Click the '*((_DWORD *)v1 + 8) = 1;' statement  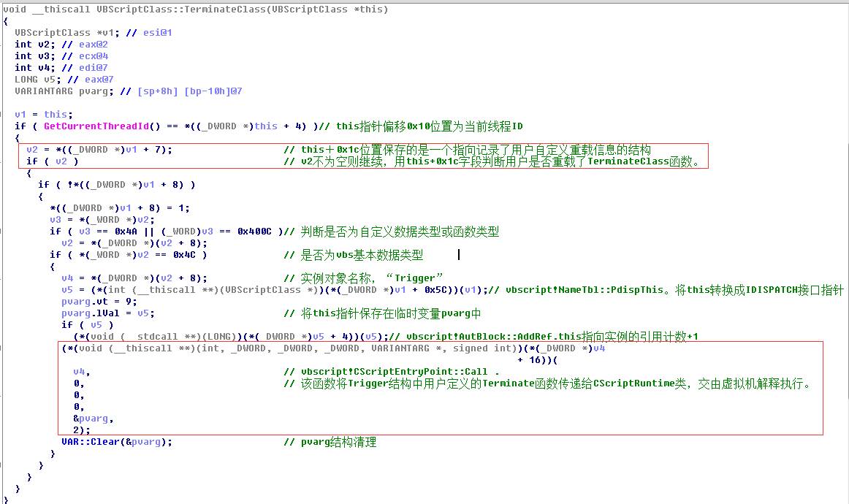pyautogui.click(x=120, y=208)
